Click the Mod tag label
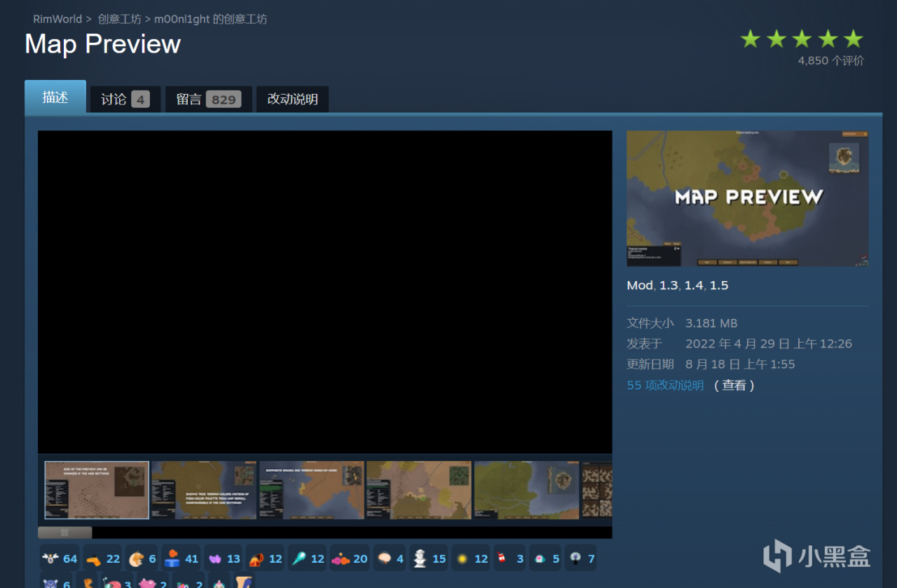This screenshot has width=897, height=588. (x=640, y=285)
